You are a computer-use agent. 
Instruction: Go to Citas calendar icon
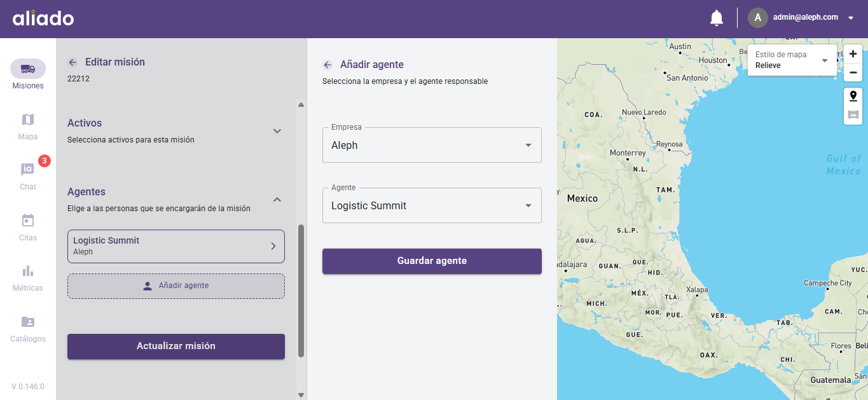[x=28, y=221]
